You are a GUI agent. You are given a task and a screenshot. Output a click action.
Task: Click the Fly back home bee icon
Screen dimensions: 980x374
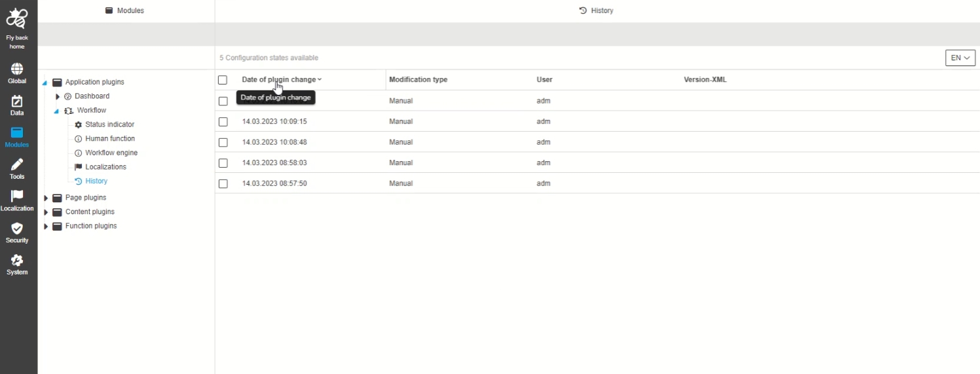(17, 20)
